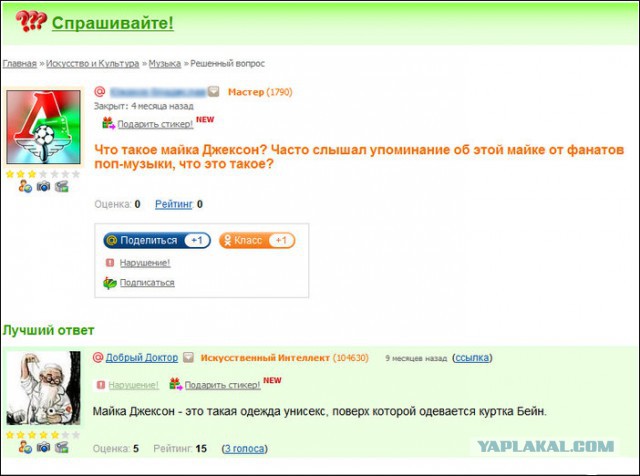Click the blue Поделиться share button
Screen dimensions: 640x476
click(x=157, y=240)
